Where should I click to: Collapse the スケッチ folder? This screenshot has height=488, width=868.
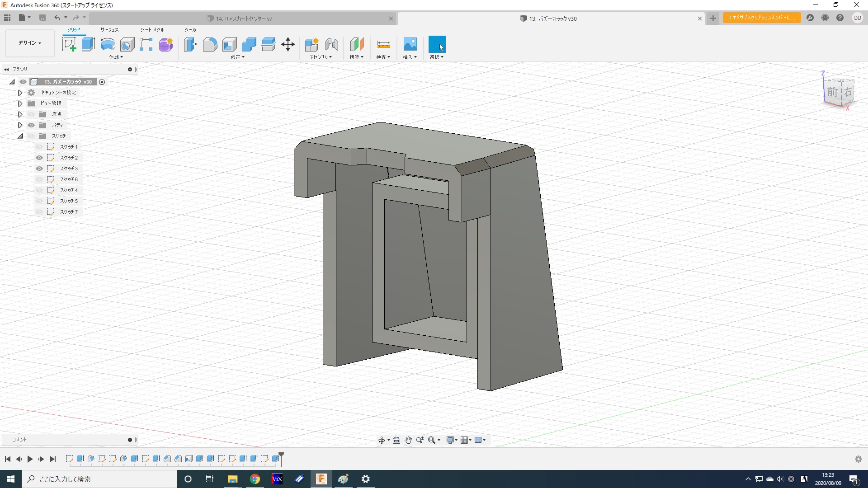click(x=20, y=136)
